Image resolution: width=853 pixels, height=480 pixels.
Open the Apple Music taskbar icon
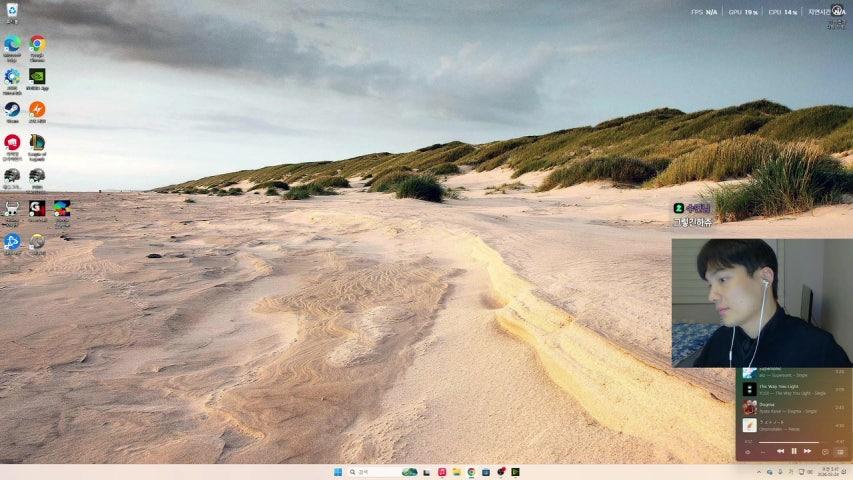point(442,472)
